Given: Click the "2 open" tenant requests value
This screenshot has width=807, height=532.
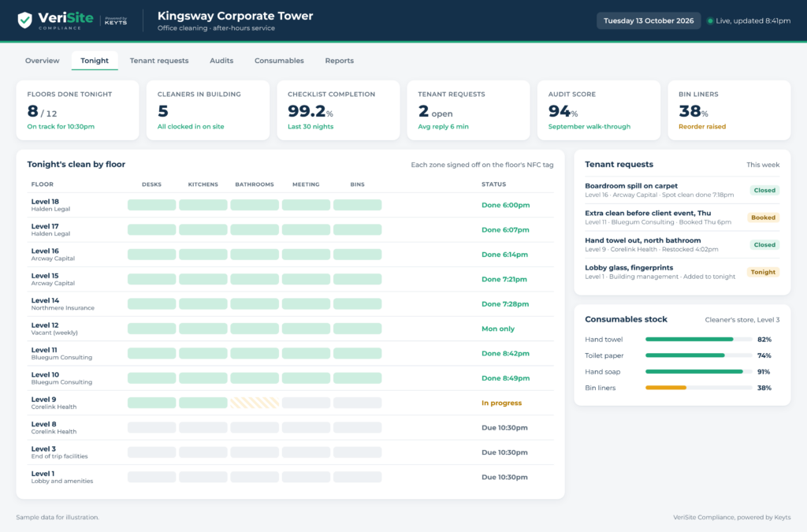Looking at the screenshot, I should tap(435, 111).
